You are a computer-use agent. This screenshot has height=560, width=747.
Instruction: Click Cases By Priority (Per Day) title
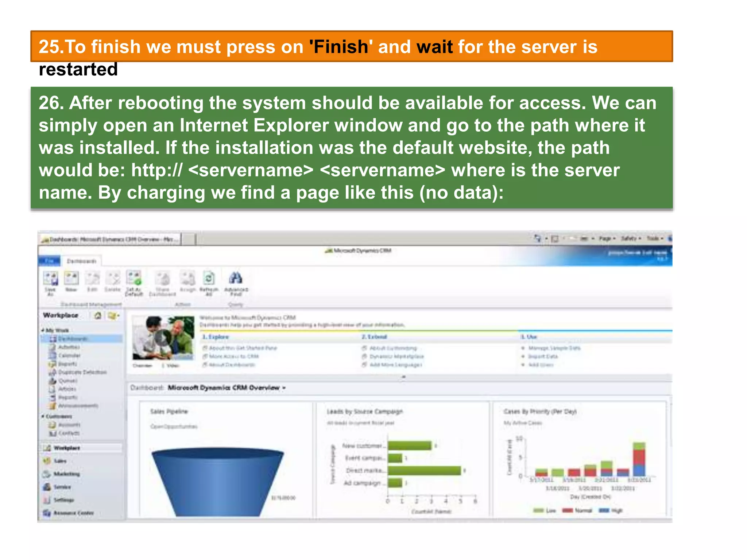(x=540, y=411)
